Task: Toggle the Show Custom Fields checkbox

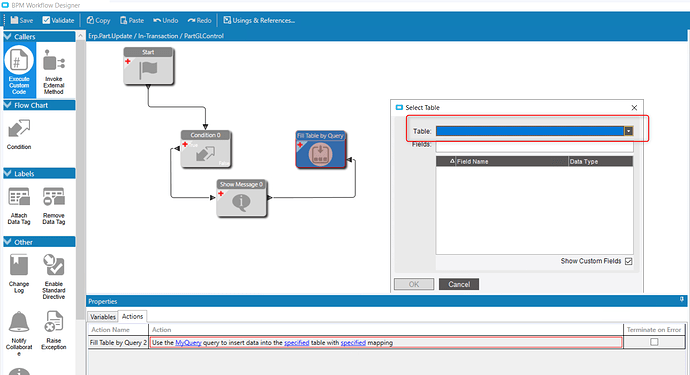Action: click(x=628, y=261)
